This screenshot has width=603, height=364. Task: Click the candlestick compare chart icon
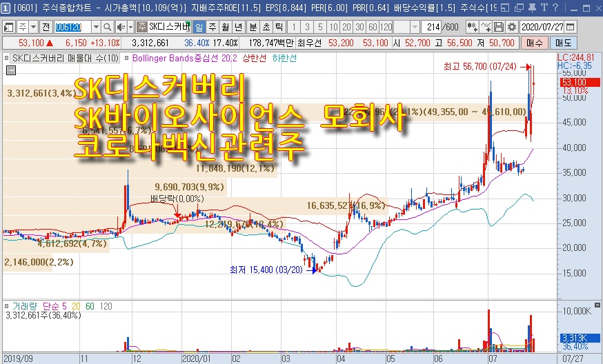[x=472, y=27]
